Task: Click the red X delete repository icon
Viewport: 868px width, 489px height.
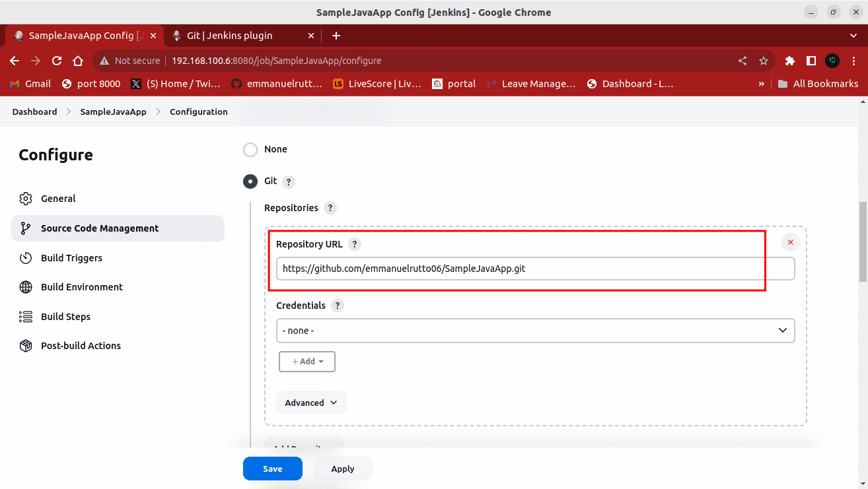Action: (x=790, y=242)
